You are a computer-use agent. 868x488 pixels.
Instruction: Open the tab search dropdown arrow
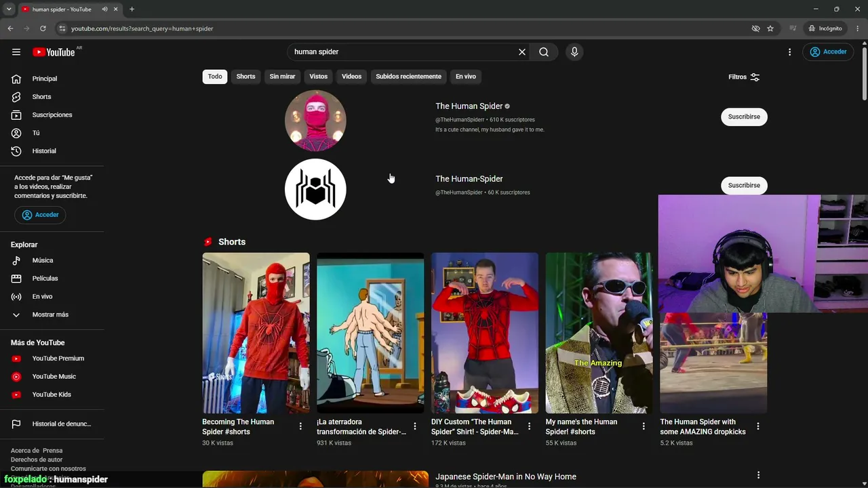pos(9,9)
